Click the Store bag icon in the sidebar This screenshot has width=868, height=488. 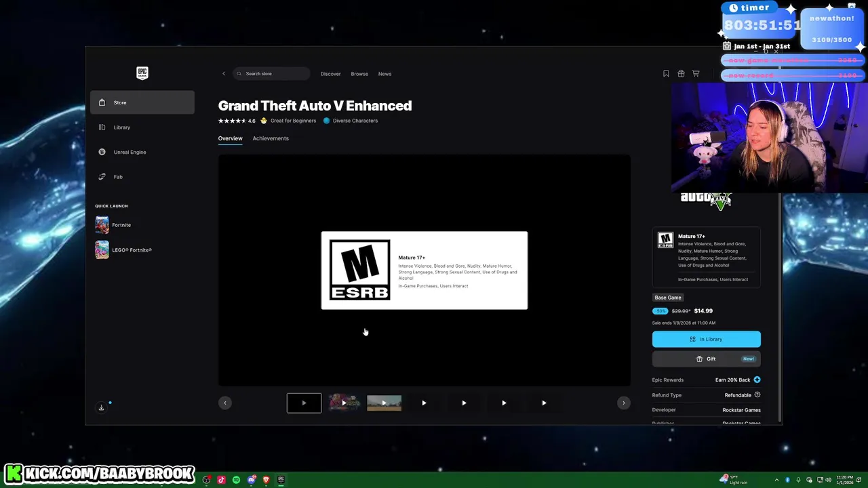pos(102,102)
